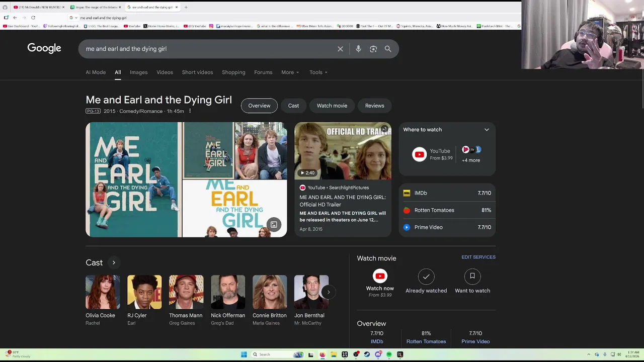This screenshot has width=644, height=362.
Task: Start voice search with the microphone icon
Action: [358, 49]
